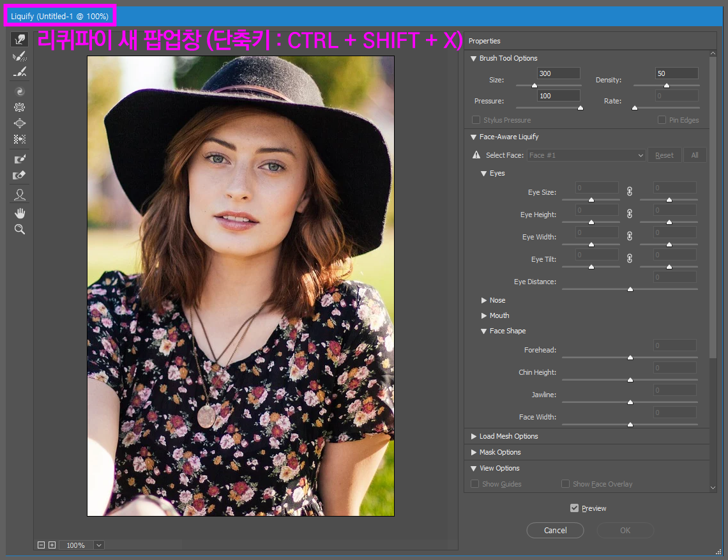
Task: Select the Zoom tool
Action: pos(20,229)
